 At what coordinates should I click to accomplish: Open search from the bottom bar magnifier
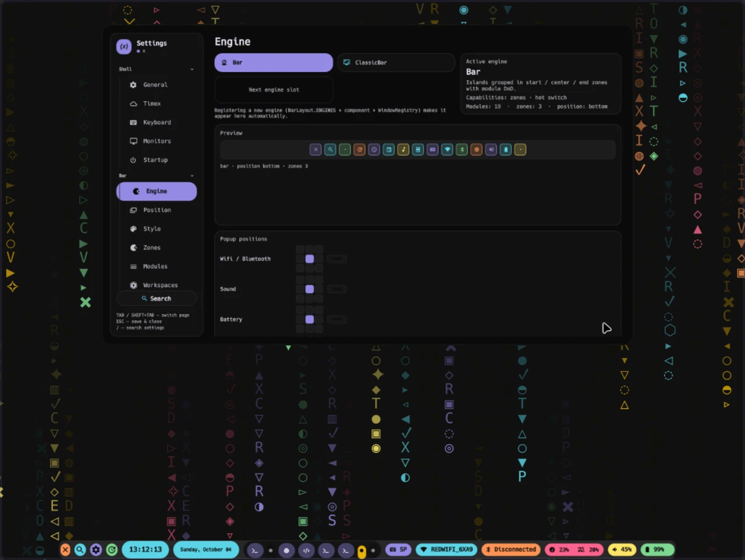[80, 550]
